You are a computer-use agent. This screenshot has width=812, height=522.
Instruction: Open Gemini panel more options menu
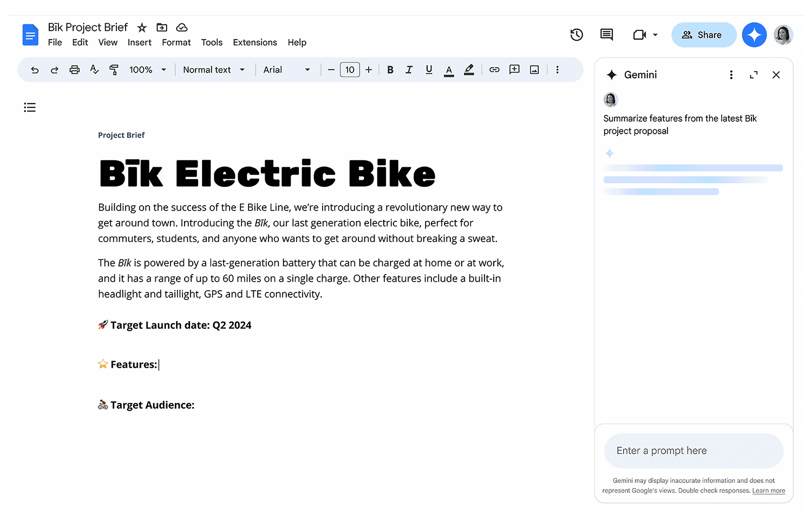point(731,75)
